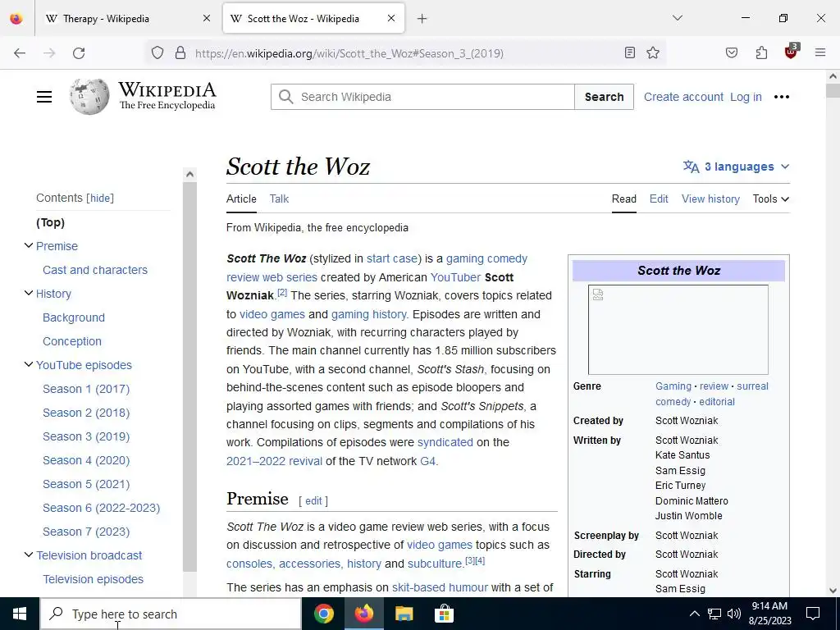The image size is (840, 630).
Task: Jump to Conception section
Action: pos(72,341)
